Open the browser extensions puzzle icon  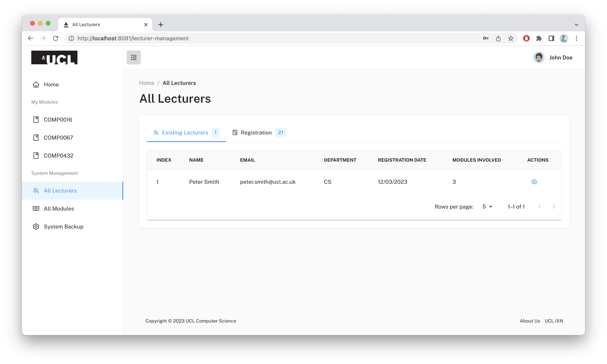(539, 38)
